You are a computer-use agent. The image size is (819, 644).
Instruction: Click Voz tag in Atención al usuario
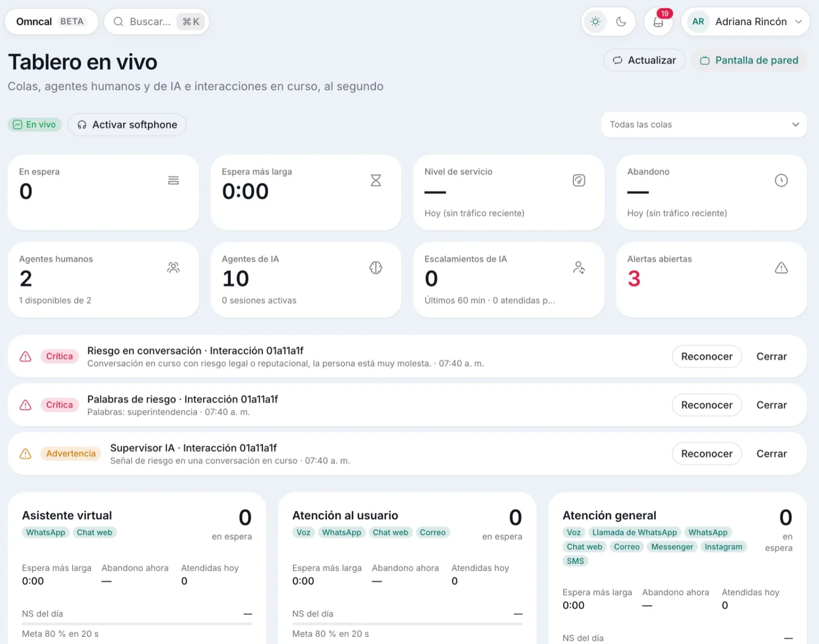(x=303, y=532)
